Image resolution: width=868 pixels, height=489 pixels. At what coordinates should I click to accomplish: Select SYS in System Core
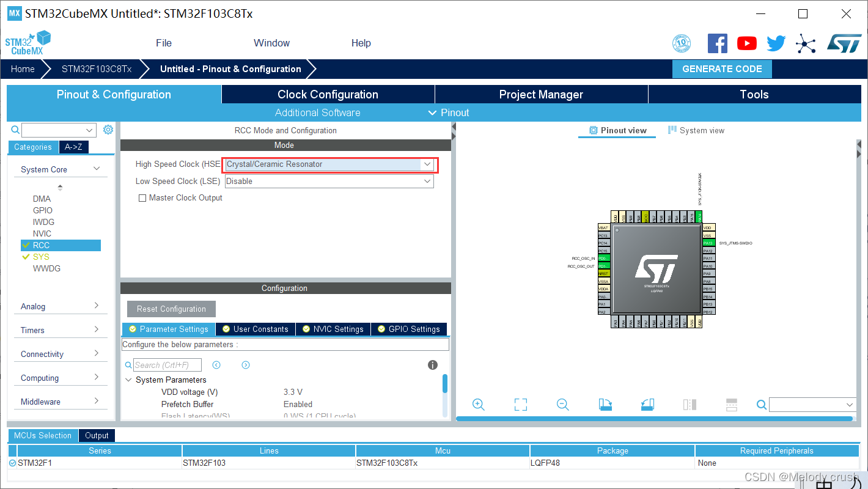click(x=41, y=257)
